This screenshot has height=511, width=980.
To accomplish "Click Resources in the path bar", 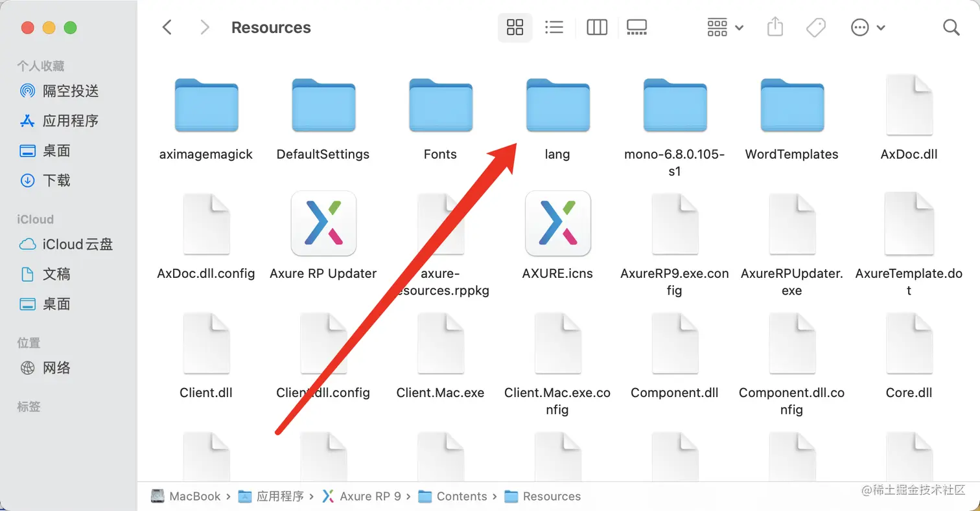I will pos(542,496).
